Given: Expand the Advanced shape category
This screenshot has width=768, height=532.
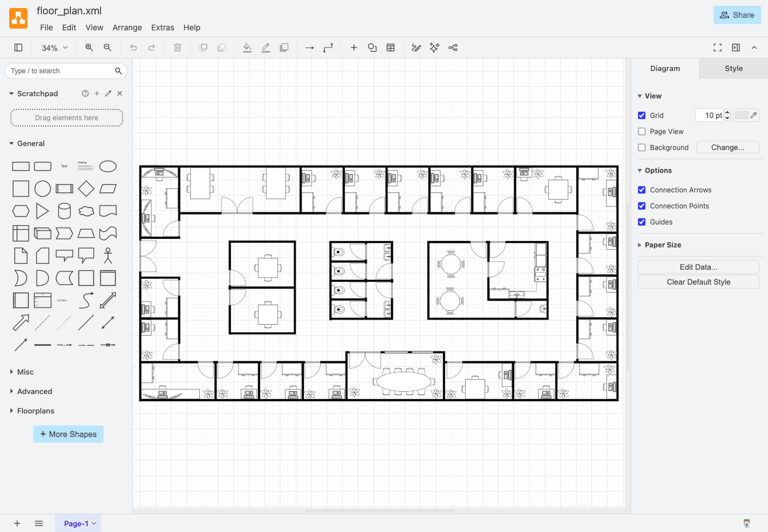Looking at the screenshot, I should 34,391.
